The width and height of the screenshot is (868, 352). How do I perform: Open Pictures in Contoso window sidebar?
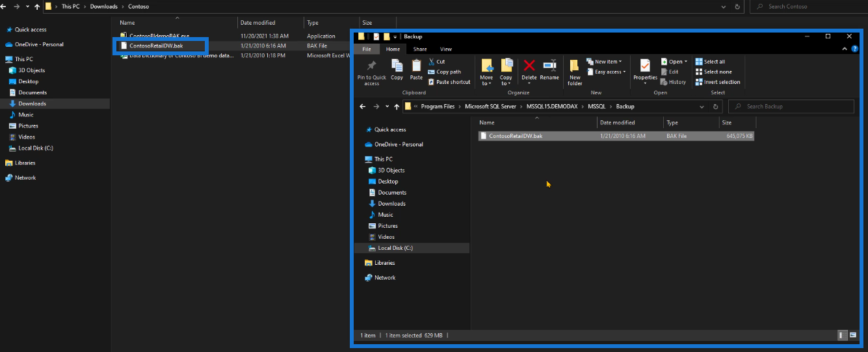click(x=28, y=126)
